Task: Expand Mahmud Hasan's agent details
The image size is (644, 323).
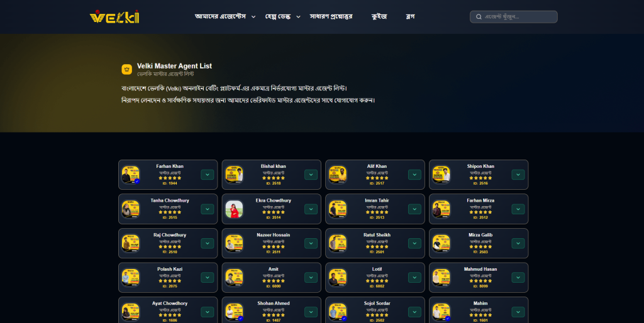Action: click(x=518, y=278)
